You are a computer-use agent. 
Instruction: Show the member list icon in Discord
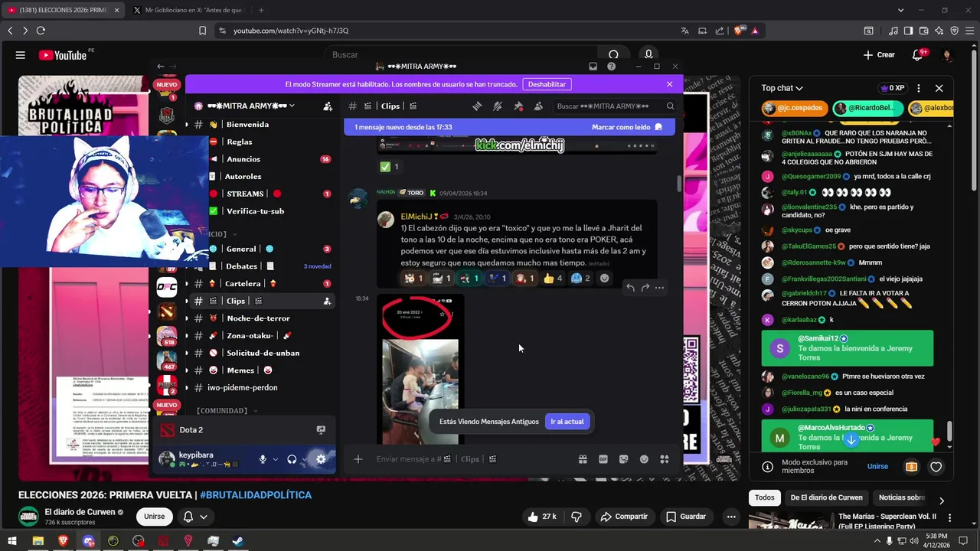click(x=538, y=106)
